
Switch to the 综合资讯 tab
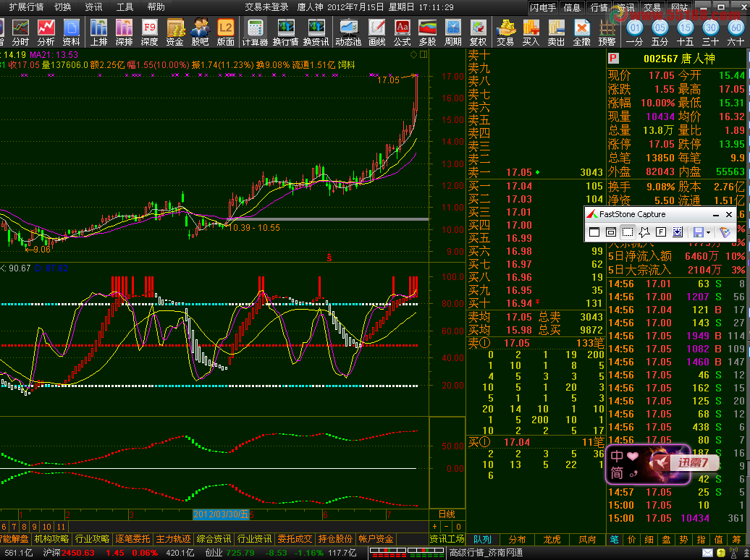click(214, 539)
